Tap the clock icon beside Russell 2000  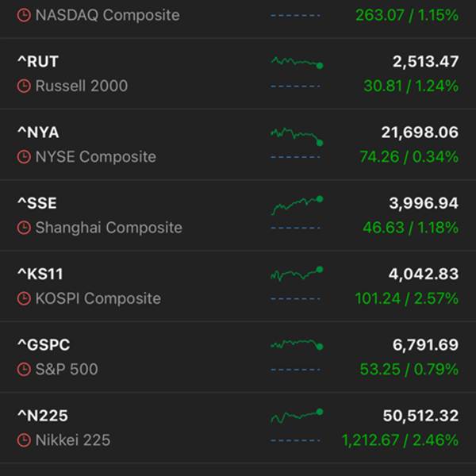click(x=25, y=86)
